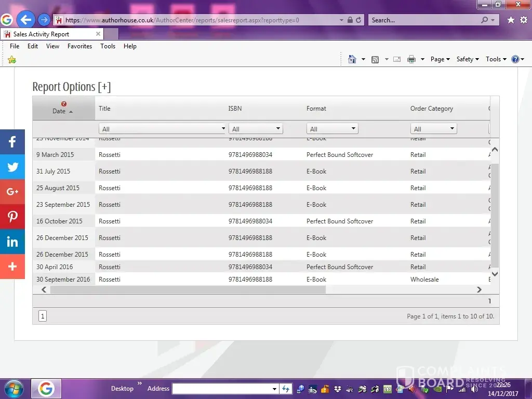Open the Format filter dropdown
Image resolution: width=532 pixels, height=399 pixels.
coord(332,129)
